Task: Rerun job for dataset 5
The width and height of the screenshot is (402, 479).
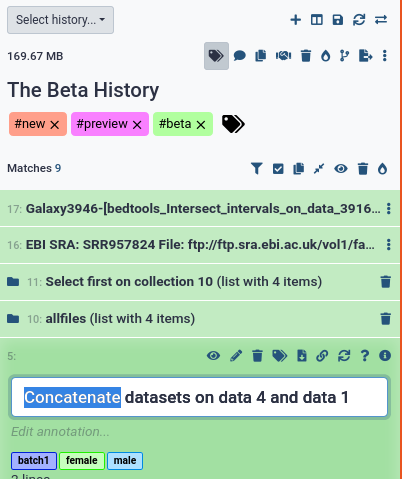Action: [x=344, y=356]
